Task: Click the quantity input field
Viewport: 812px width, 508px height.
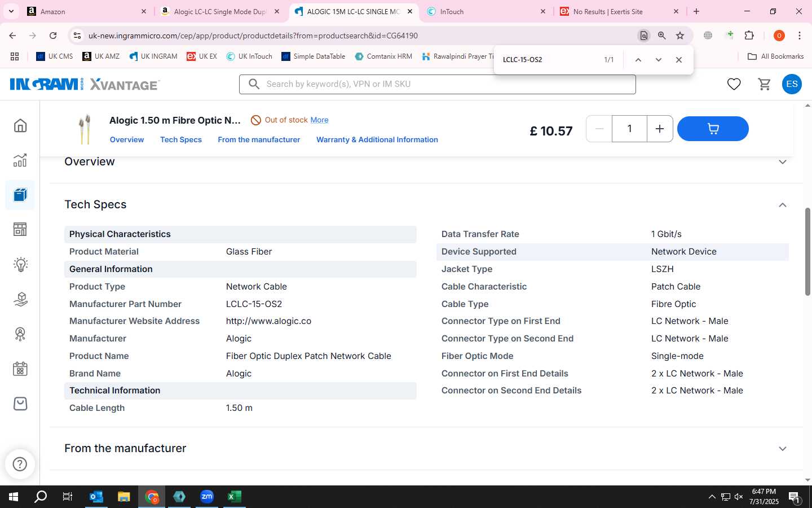Action: click(x=629, y=129)
